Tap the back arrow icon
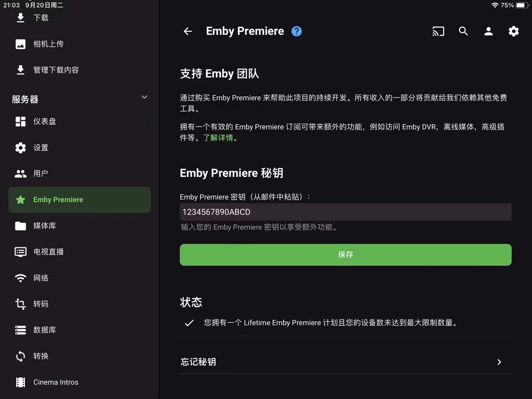This screenshot has height=399, width=532. pyautogui.click(x=188, y=31)
